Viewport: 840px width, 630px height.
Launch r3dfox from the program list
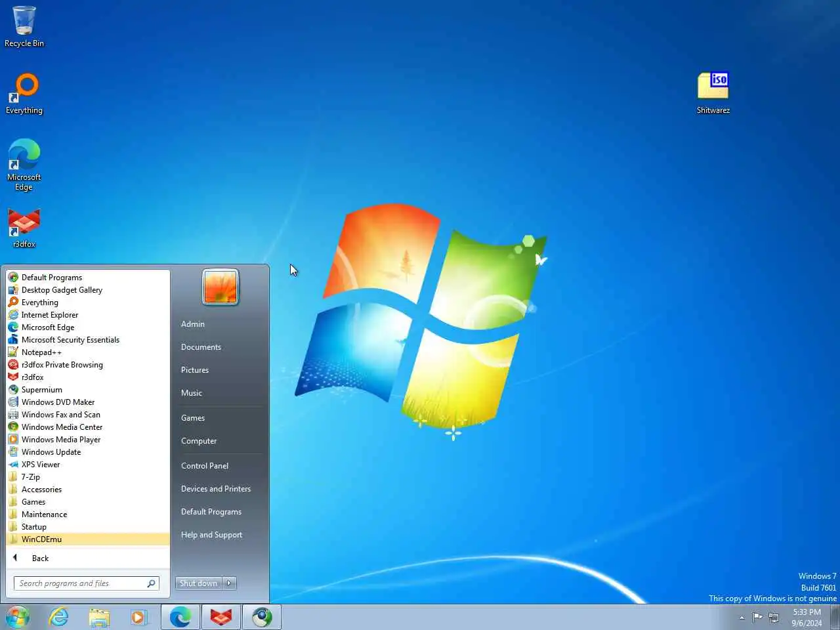[x=88, y=377]
